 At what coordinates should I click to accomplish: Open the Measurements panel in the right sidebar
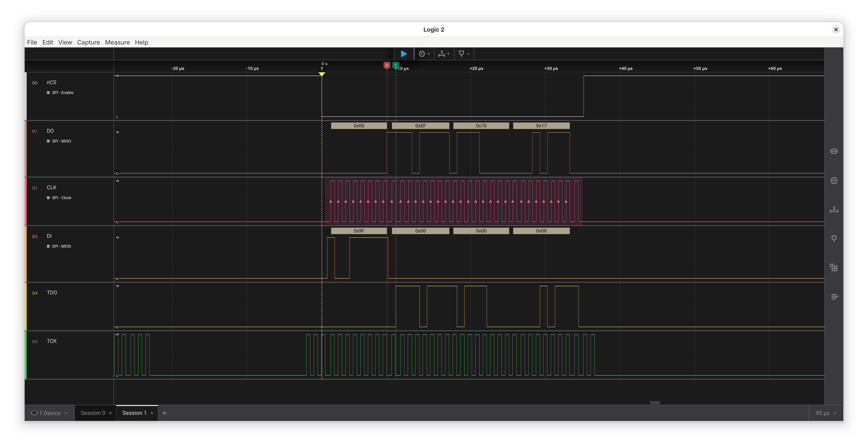(x=834, y=210)
